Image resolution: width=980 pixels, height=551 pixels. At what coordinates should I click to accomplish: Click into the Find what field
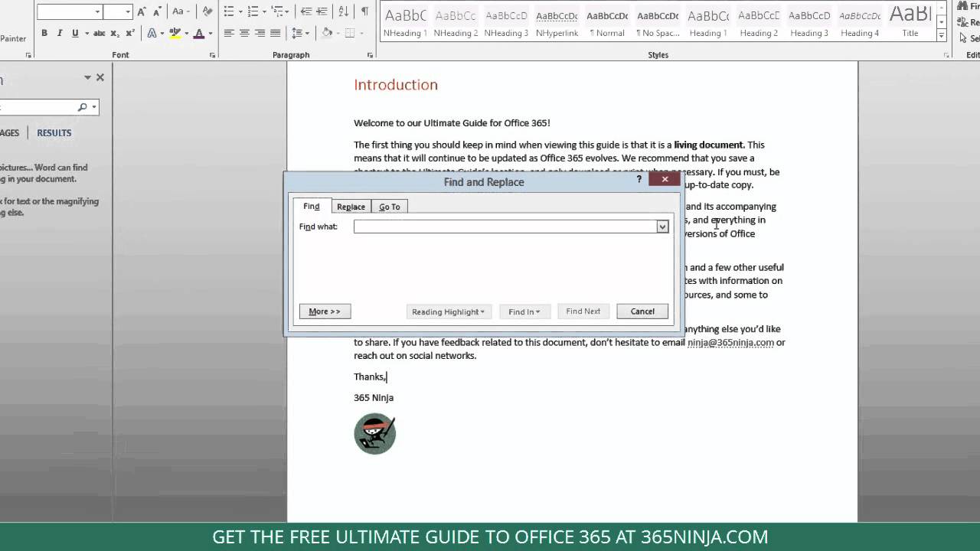tap(505, 227)
